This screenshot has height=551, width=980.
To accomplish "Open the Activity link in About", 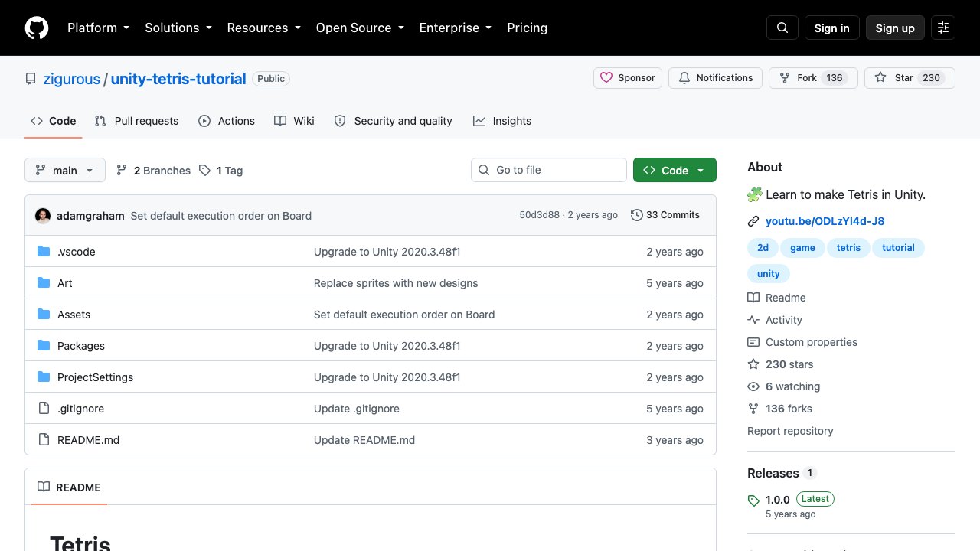I will click(775, 320).
